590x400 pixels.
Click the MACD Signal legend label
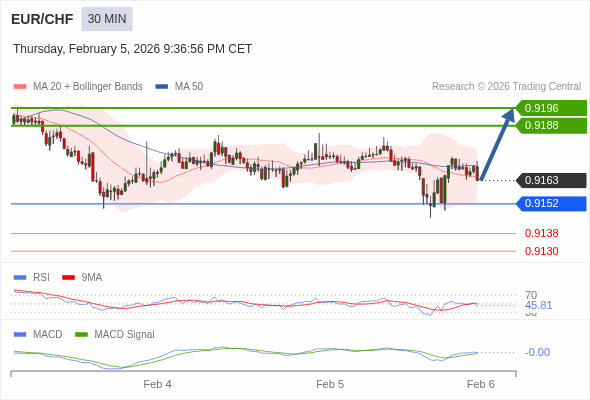[125, 335]
